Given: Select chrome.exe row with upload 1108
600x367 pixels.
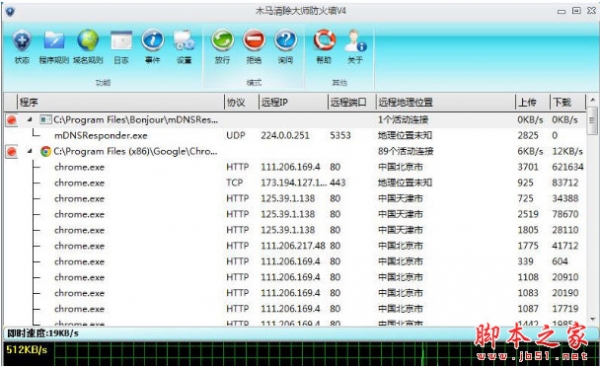Looking at the screenshot, I should (295, 277).
